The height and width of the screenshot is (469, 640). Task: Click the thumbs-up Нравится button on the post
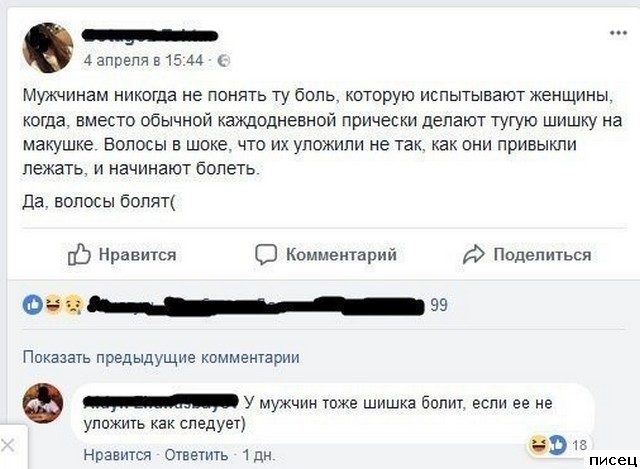click(121, 255)
